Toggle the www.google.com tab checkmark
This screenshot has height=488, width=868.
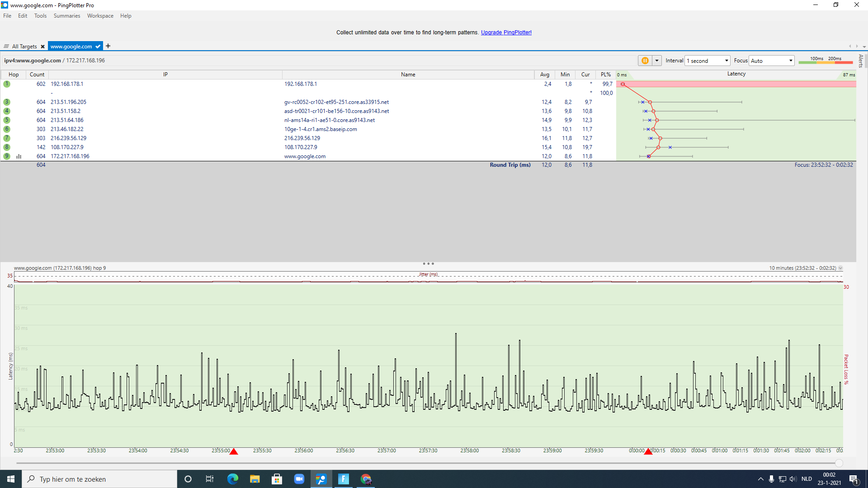[98, 47]
